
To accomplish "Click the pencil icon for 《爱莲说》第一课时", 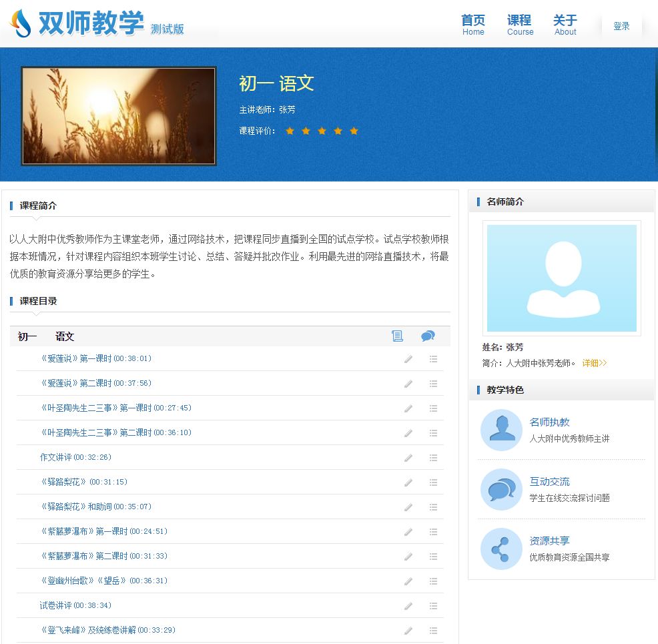I will (408, 359).
